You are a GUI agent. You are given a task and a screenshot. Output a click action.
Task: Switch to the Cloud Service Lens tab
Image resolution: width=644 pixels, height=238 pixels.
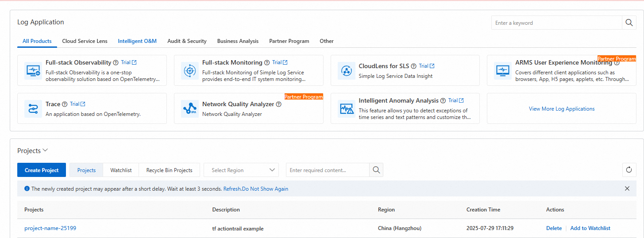tap(85, 41)
